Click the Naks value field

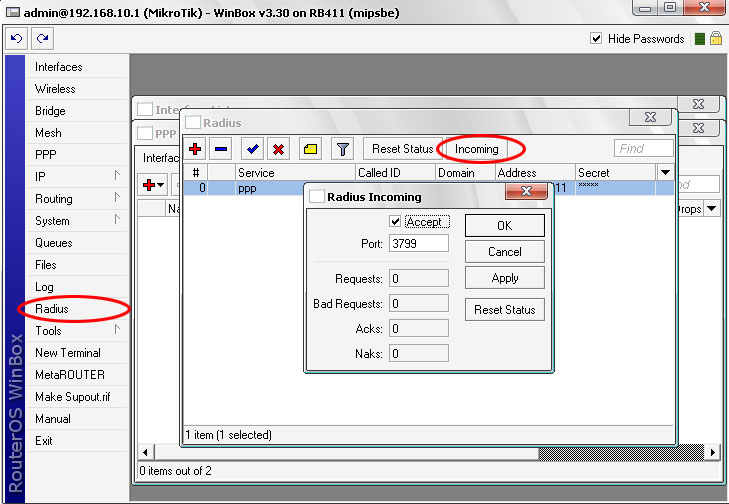[x=419, y=353]
